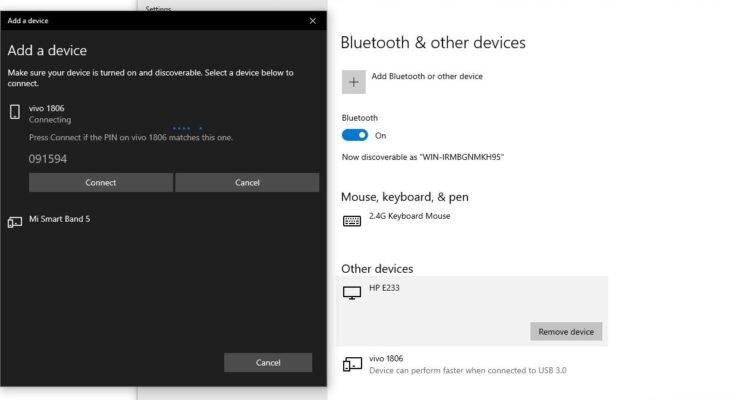This screenshot has width=735, height=400.
Task: Click Cancel at the bottom of Add a device dialog
Action: tap(268, 362)
